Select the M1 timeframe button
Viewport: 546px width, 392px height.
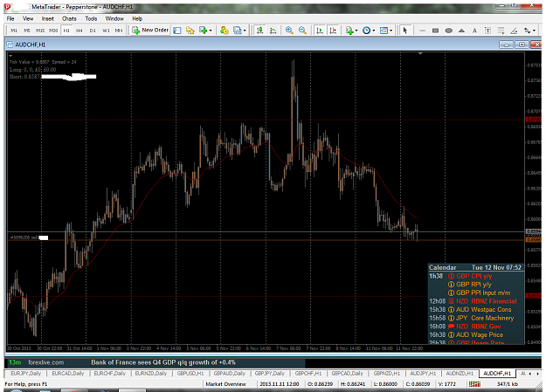(x=14, y=31)
